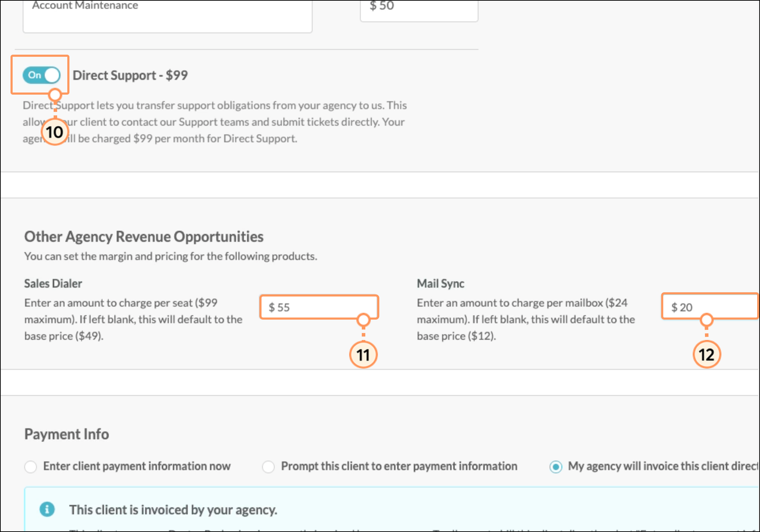Viewport: 760px width, 532px height.
Task: Click the Sales Dialer label
Action: pos(53,283)
